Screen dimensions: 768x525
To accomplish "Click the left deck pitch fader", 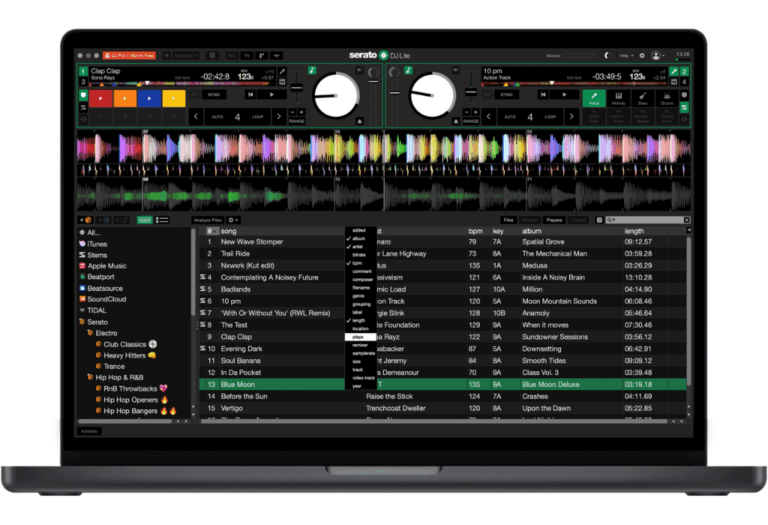I will point(296,88).
